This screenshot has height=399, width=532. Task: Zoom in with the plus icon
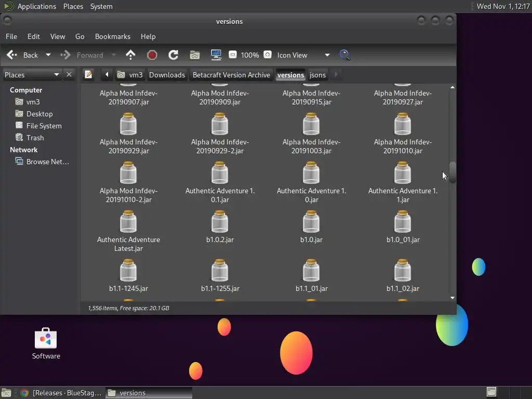coord(268,55)
